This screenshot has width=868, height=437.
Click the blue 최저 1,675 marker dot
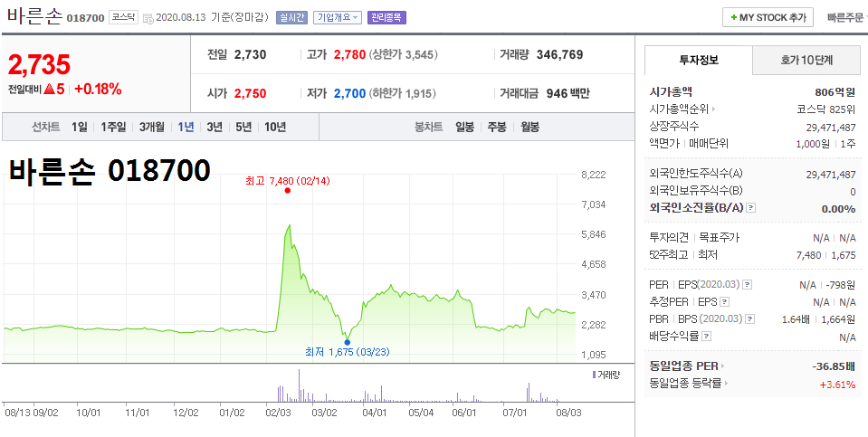tap(347, 342)
